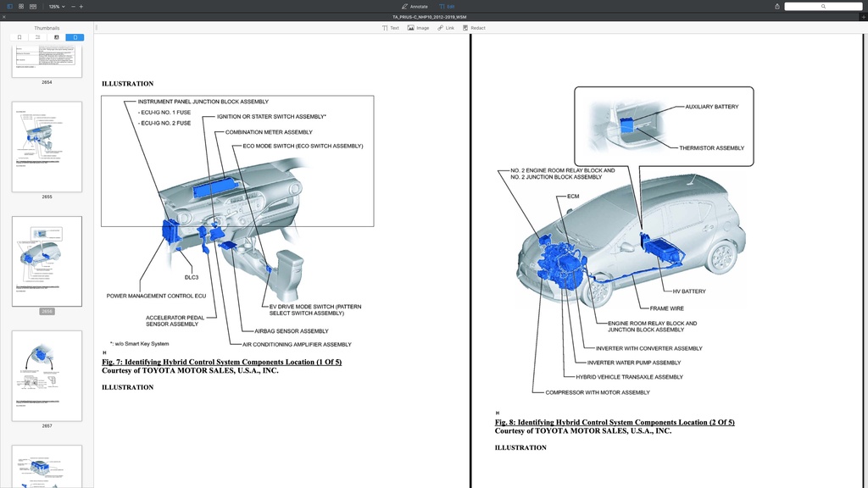
Task: Switch to page grid view icon
Action: pyautogui.click(x=21, y=7)
